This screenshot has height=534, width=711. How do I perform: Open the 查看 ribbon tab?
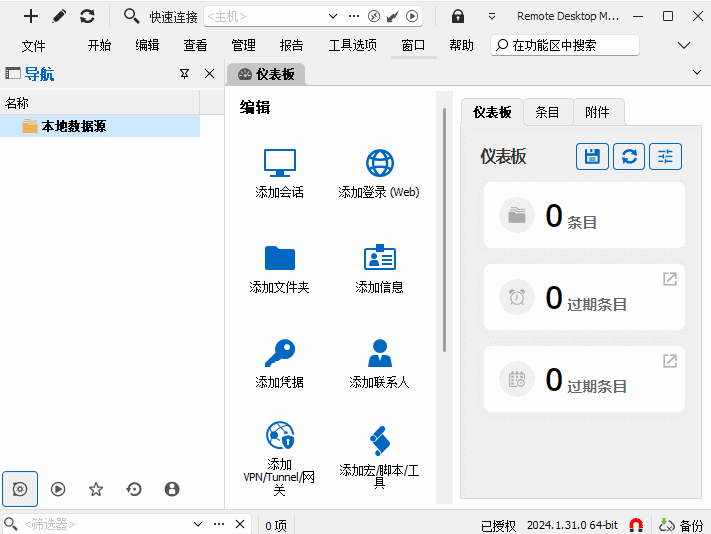tap(195, 45)
